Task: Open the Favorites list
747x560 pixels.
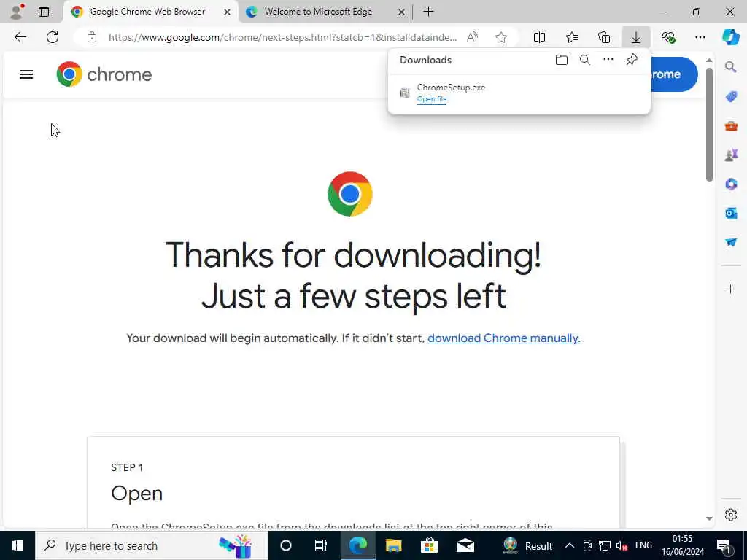Action: [x=572, y=37]
